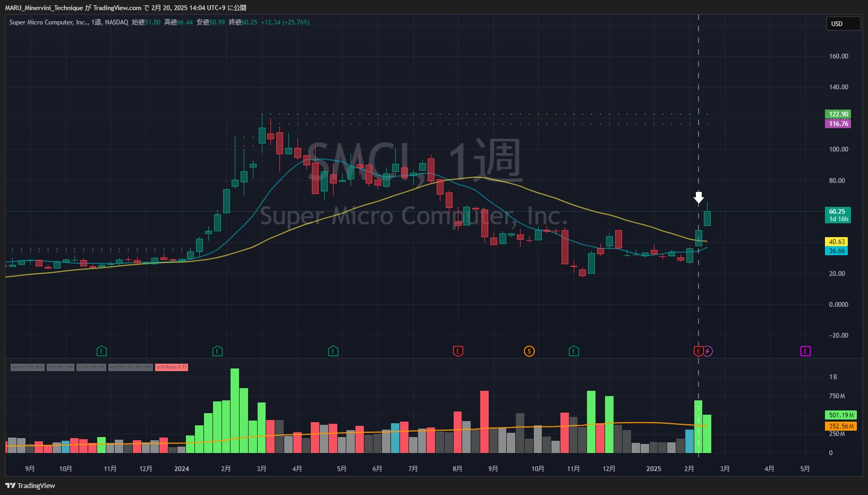Click the orange S split marker
The width and height of the screenshot is (868, 495).
tap(529, 351)
